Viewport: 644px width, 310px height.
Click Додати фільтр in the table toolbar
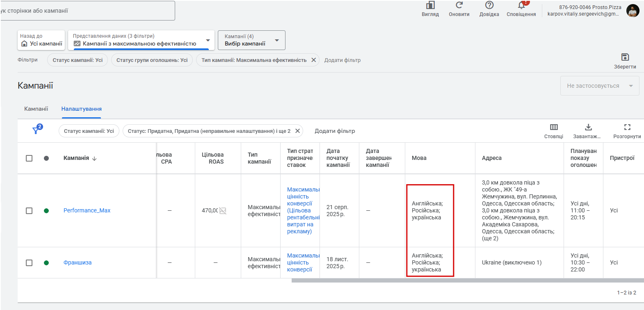pyautogui.click(x=335, y=131)
